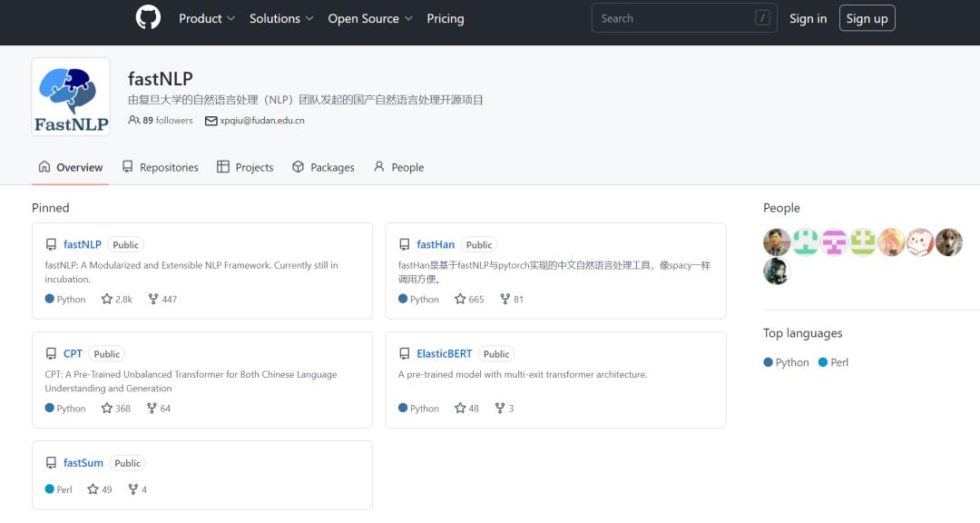Click the fork icon on fastHan repo
The height and width of the screenshot is (523, 980).
pyautogui.click(x=505, y=299)
